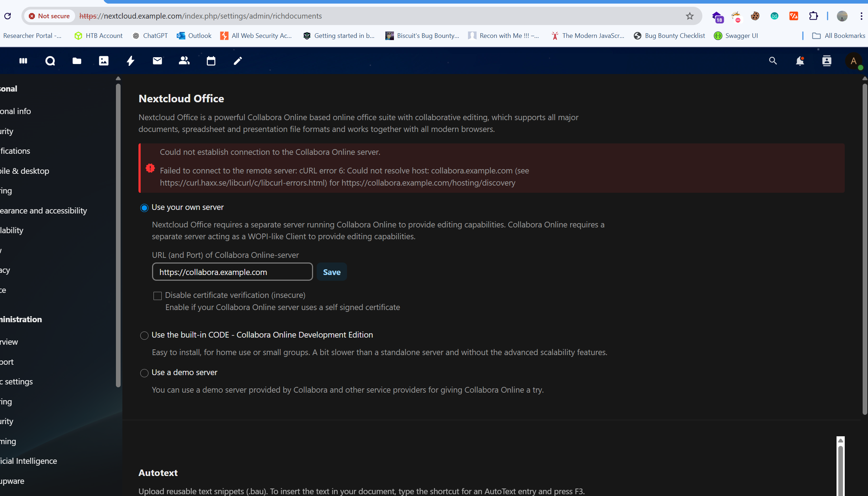Open the All Bookmarks folder
Viewport: 868px width, 496px height.
coord(839,36)
